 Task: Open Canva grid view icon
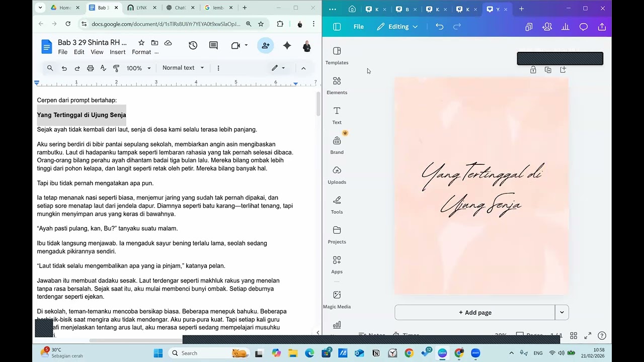pyautogui.click(x=573, y=335)
